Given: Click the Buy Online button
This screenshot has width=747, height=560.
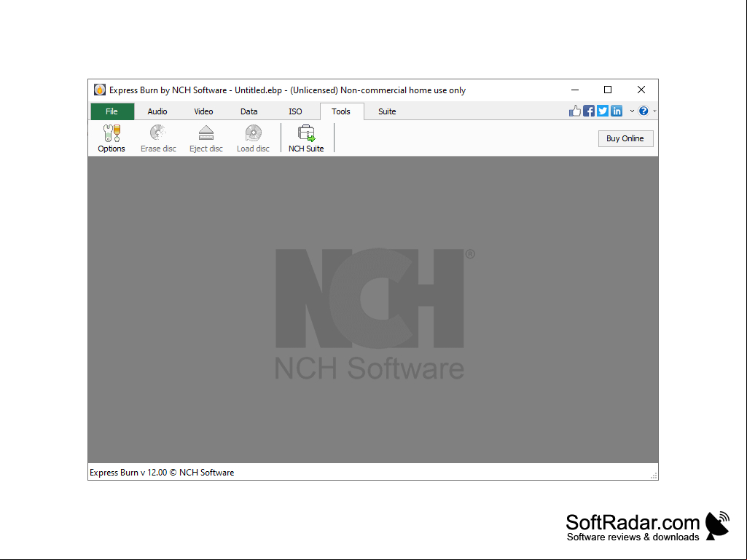Looking at the screenshot, I should [x=625, y=138].
